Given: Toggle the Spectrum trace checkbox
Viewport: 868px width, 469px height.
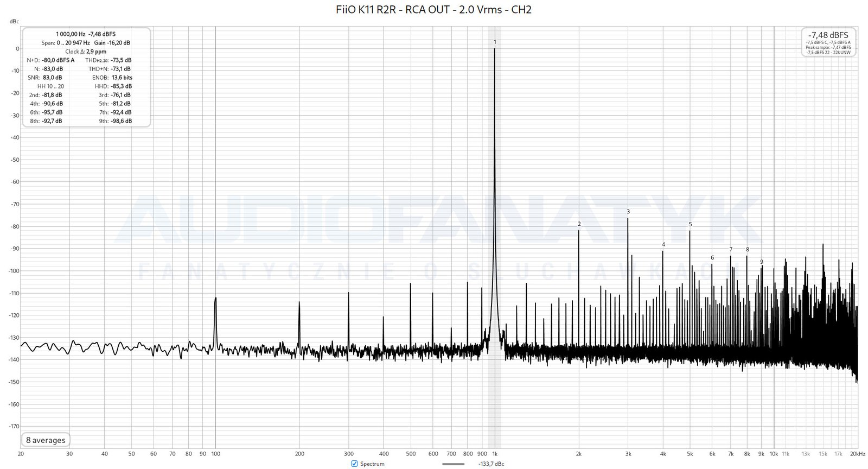Looking at the screenshot, I should (x=354, y=464).
